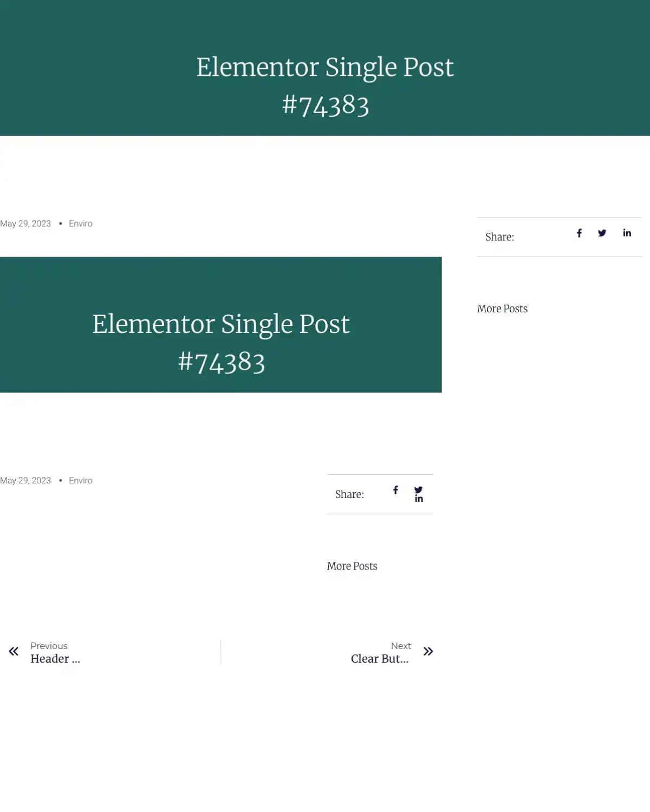Image resolution: width=650 pixels, height=812 pixels.
Task: Open the previous post "Header ..."
Action: (x=55, y=659)
